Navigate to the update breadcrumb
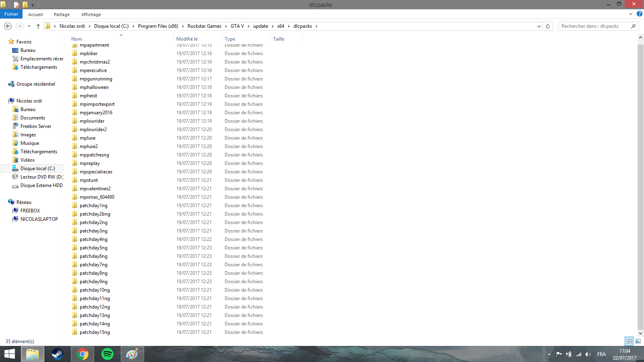This screenshot has width=644, height=362. [260, 26]
